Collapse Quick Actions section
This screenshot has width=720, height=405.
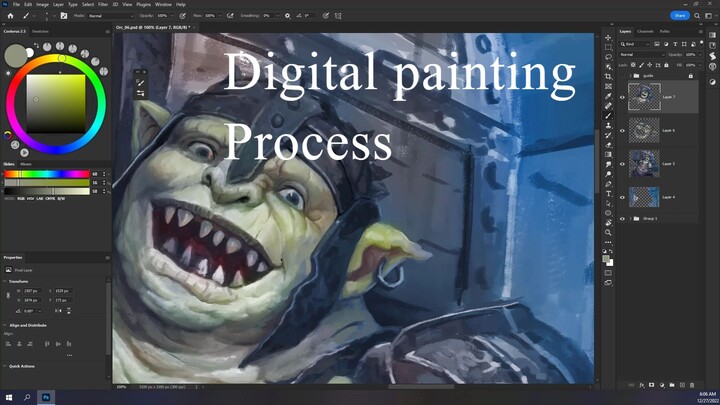tap(5, 366)
